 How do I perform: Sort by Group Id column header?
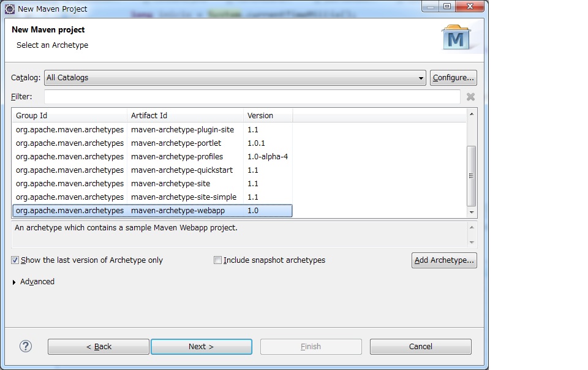(69, 115)
